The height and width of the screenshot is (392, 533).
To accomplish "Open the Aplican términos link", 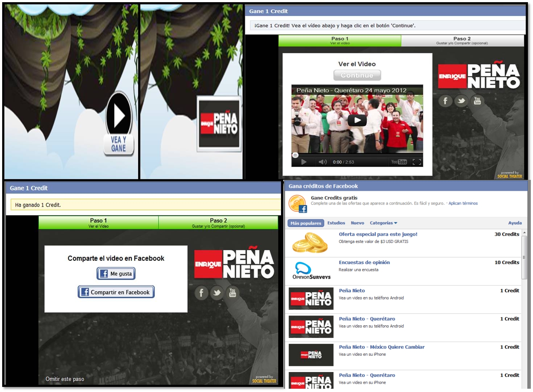I will coord(463,203).
